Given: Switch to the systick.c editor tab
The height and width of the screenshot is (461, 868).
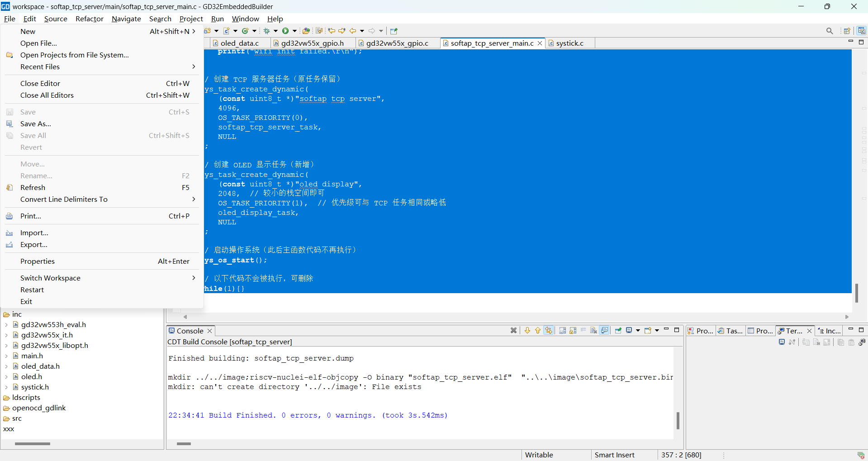Looking at the screenshot, I should point(569,43).
